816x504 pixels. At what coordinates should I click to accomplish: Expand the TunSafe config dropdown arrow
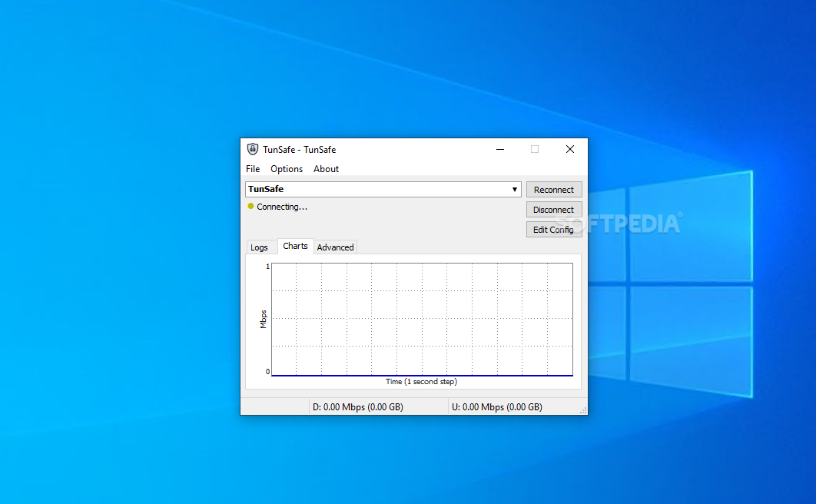(514, 189)
